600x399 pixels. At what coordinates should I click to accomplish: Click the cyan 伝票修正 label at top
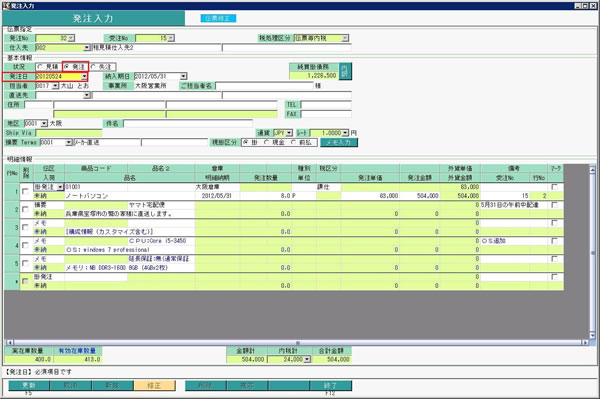click(x=218, y=18)
